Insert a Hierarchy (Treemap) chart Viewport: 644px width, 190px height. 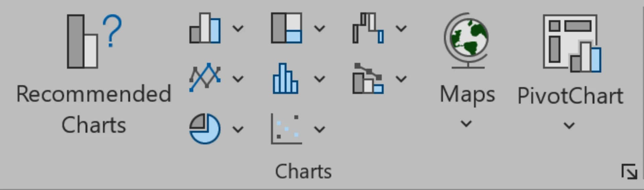click(x=286, y=28)
